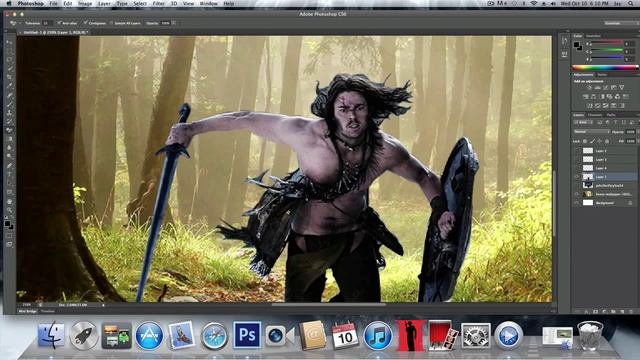Switch to the Channels tab
Image resolution: width=640 pixels, height=360 pixels.
click(595, 115)
